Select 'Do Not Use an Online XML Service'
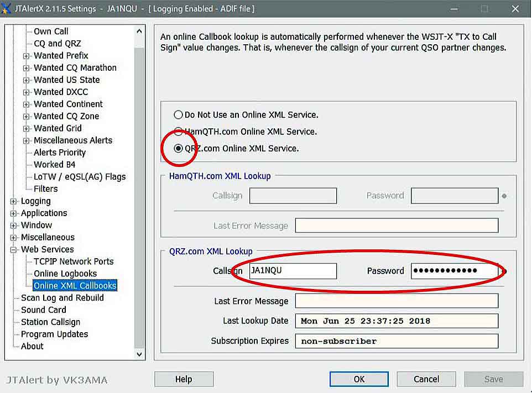532x393 pixels. 178,115
